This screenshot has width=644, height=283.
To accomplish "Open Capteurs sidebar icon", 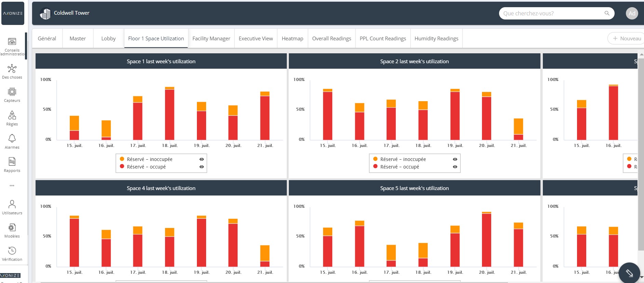I will click(12, 92).
